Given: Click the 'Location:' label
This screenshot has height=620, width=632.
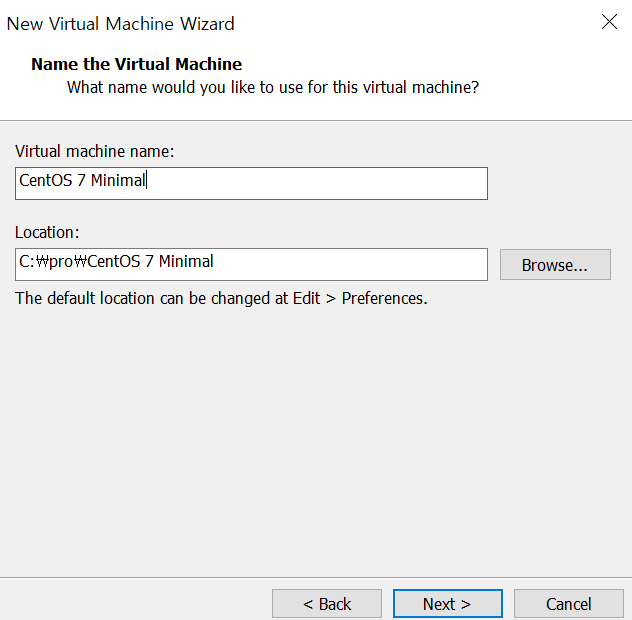Looking at the screenshot, I should coord(47,233).
